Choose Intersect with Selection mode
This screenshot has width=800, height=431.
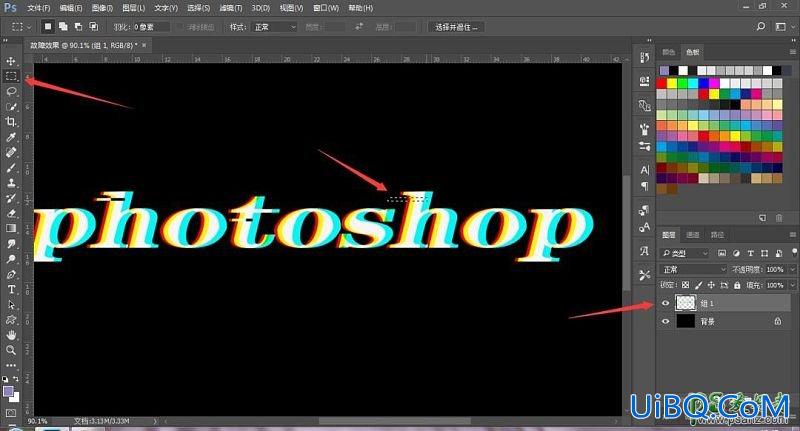point(93,27)
